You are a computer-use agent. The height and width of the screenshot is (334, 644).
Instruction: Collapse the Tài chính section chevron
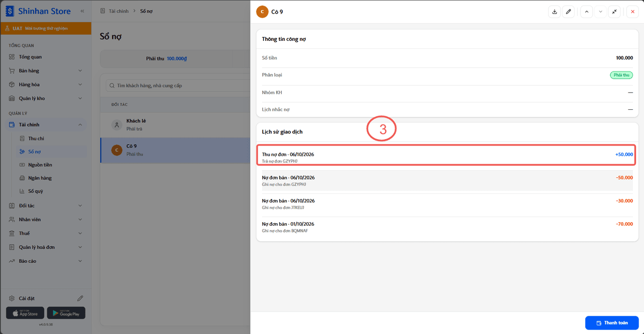click(x=80, y=124)
